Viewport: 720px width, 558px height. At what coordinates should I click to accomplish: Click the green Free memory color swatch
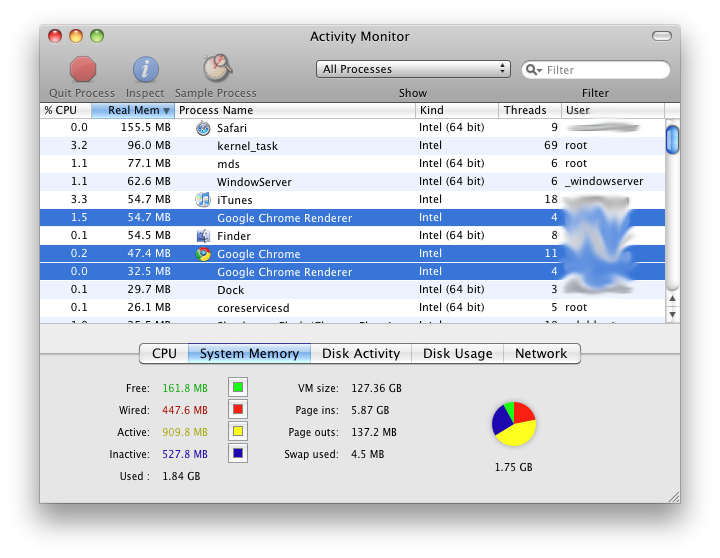238,387
